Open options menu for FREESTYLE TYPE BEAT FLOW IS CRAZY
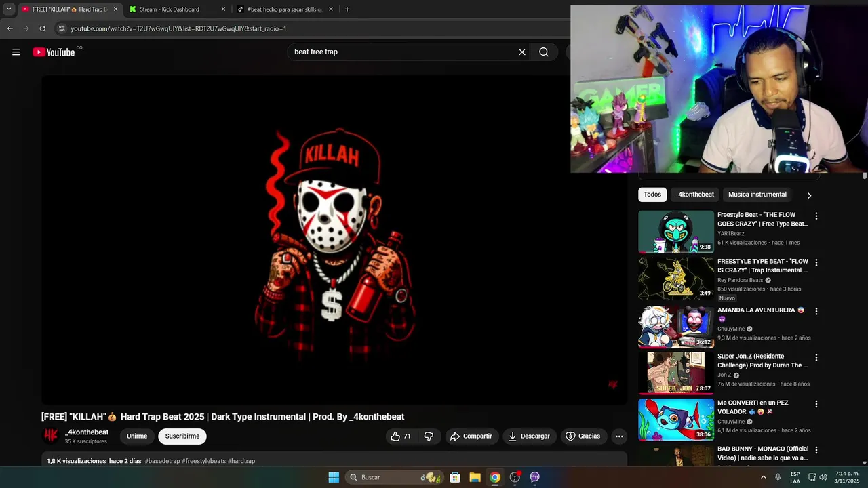This screenshot has height=488, width=868. (x=816, y=262)
